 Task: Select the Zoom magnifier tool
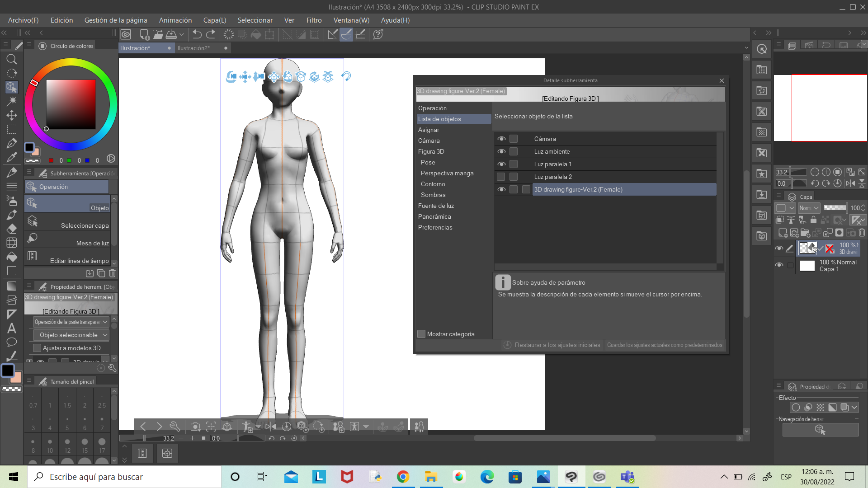pos(12,59)
